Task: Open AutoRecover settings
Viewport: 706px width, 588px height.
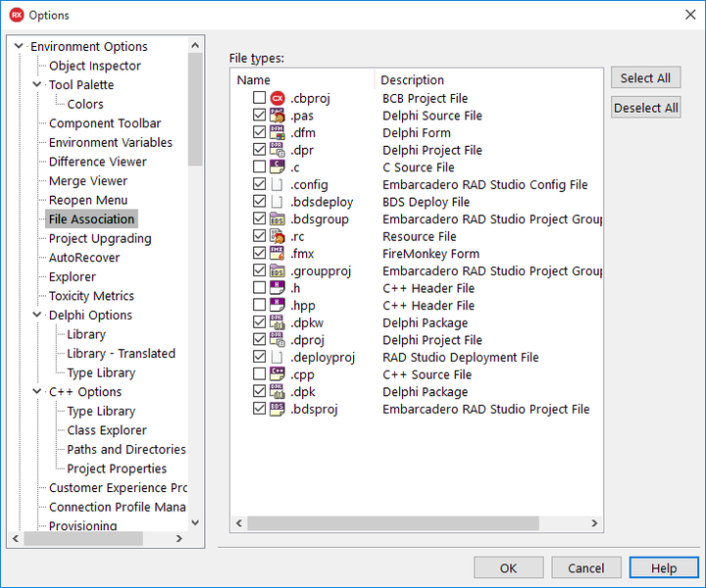Action: click(x=84, y=258)
